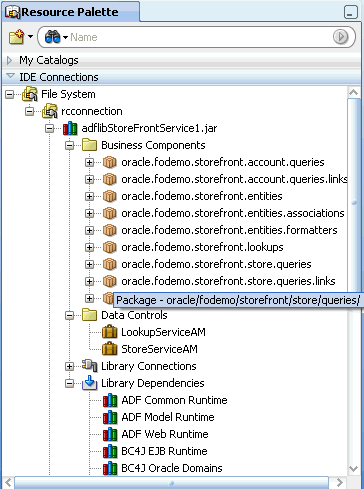Viewport: 364px width, 489px height.
Task: Click the vertical scrollbar down arrow
Action: [x=353, y=469]
